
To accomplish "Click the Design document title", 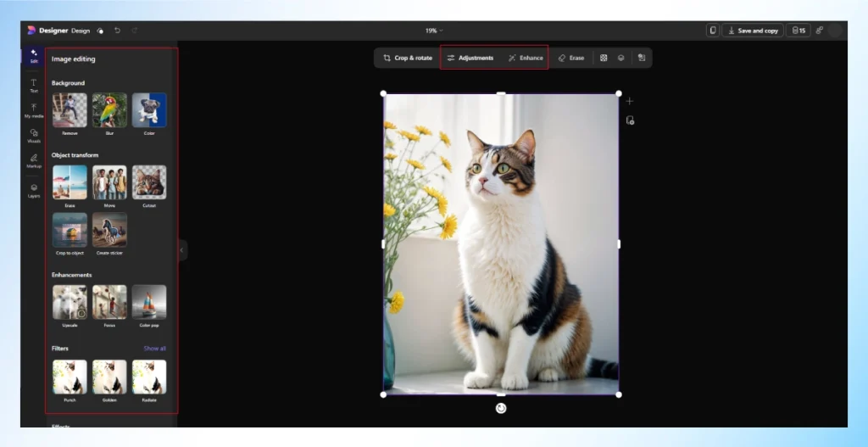I will [81, 31].
